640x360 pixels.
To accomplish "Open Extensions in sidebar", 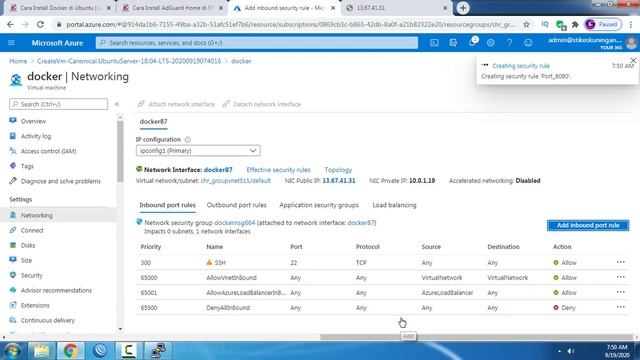I will [35, 305].
